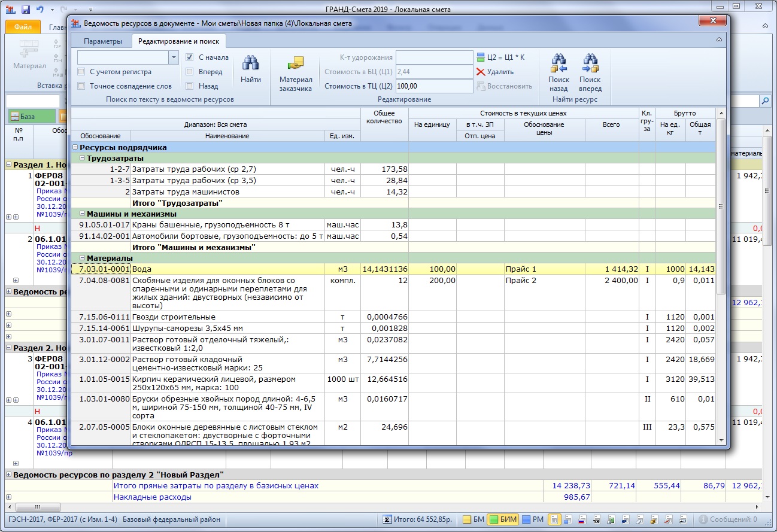Switch to the Параметры tab

pos(103,41)
